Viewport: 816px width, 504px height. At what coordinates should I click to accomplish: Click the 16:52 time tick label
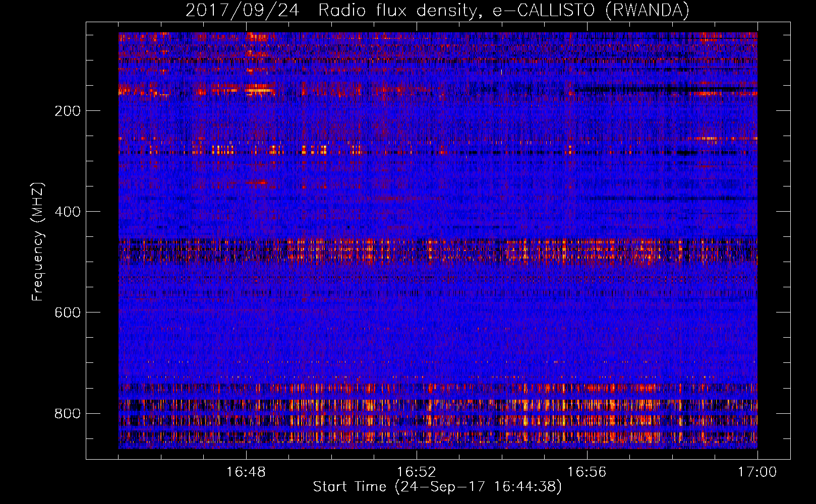[417, 472]
